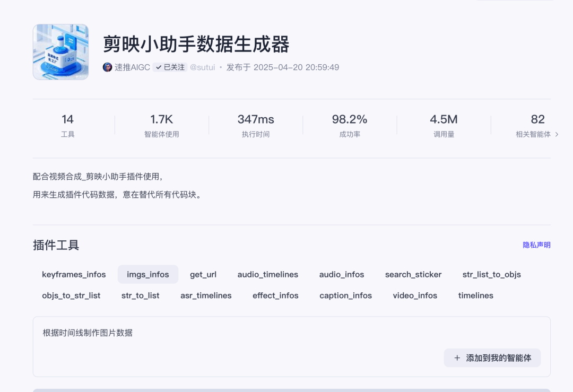Click the 速推AIGC author avatar icon
Screen dimensions: 573x392
[107, 67]
